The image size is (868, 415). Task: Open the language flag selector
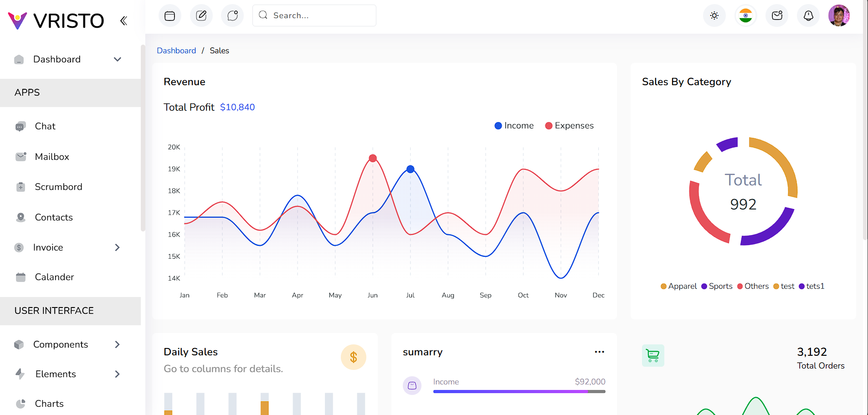(x=745, y=16)
